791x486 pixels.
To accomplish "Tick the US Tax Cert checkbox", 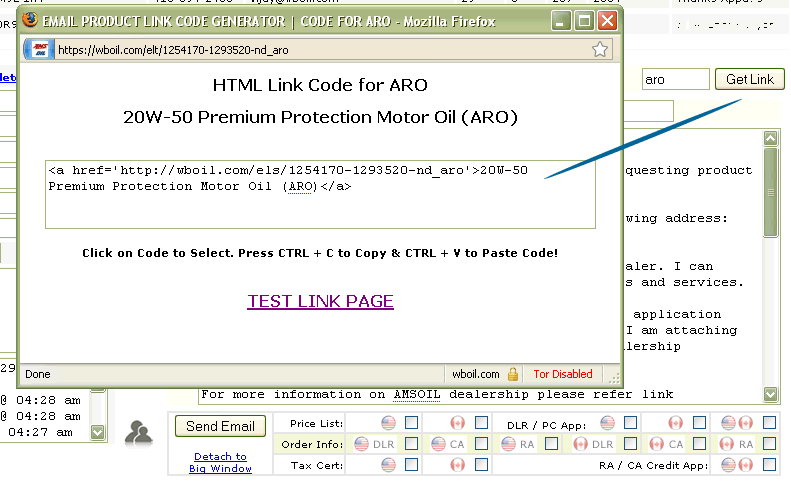I will [x=412, y=464].
